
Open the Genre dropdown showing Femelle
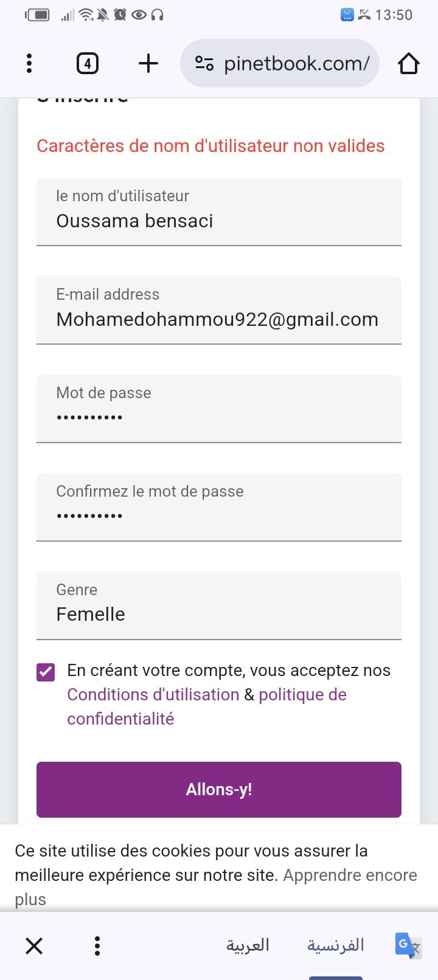(x=219, y=606)
